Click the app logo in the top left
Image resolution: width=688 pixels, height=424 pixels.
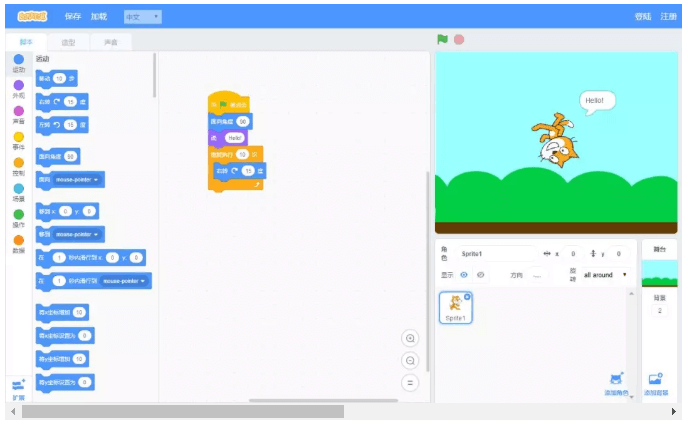[32, 17]
